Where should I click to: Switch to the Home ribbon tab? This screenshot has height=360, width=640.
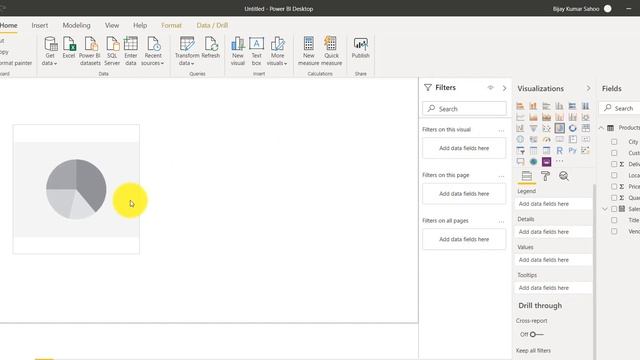(9, 25)
